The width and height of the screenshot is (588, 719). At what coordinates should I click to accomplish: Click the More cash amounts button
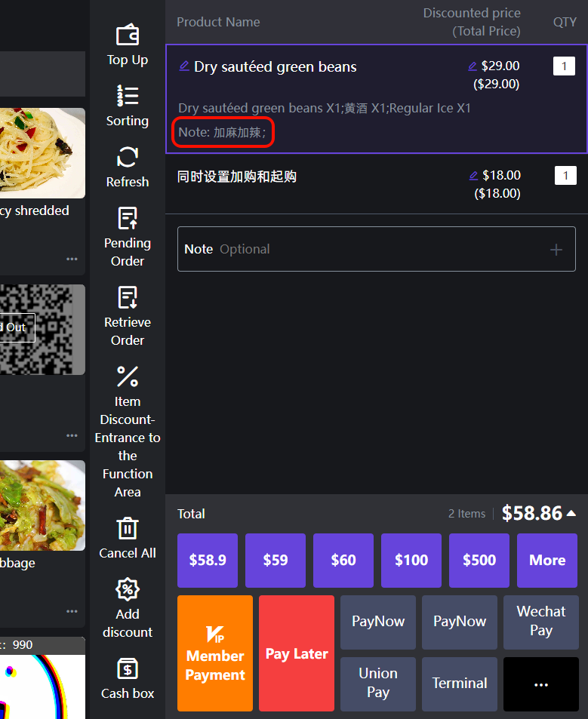(x=546, y=561)
